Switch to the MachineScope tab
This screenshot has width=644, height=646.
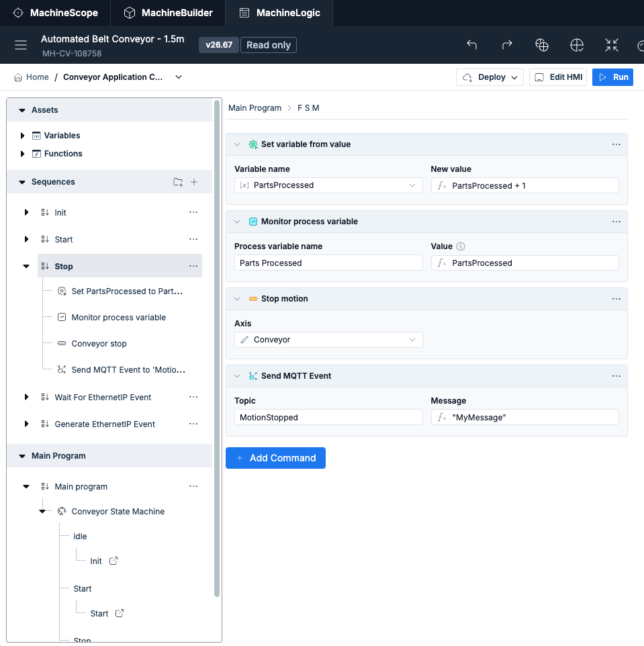pyautogui.click(x=55, y=13)
